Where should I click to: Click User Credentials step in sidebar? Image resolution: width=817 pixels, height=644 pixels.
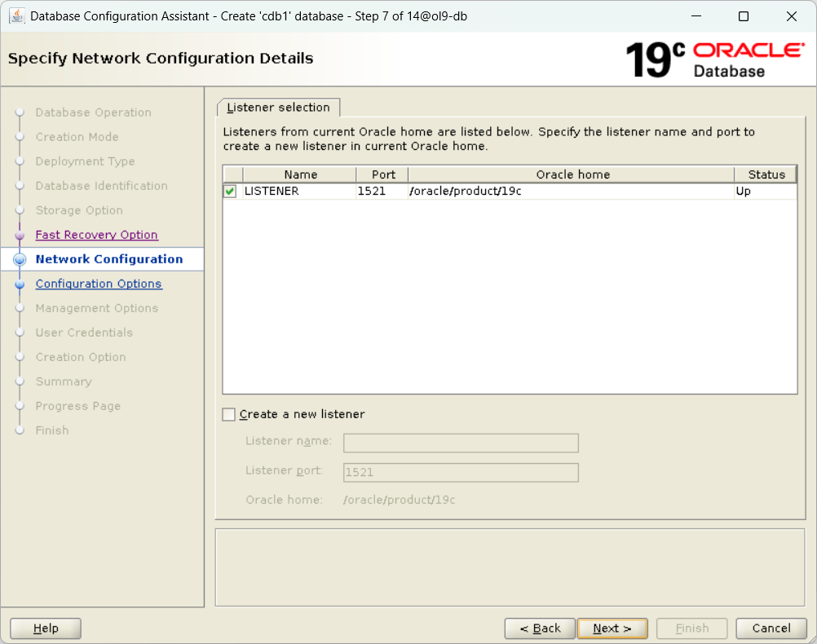coord(84,333)
